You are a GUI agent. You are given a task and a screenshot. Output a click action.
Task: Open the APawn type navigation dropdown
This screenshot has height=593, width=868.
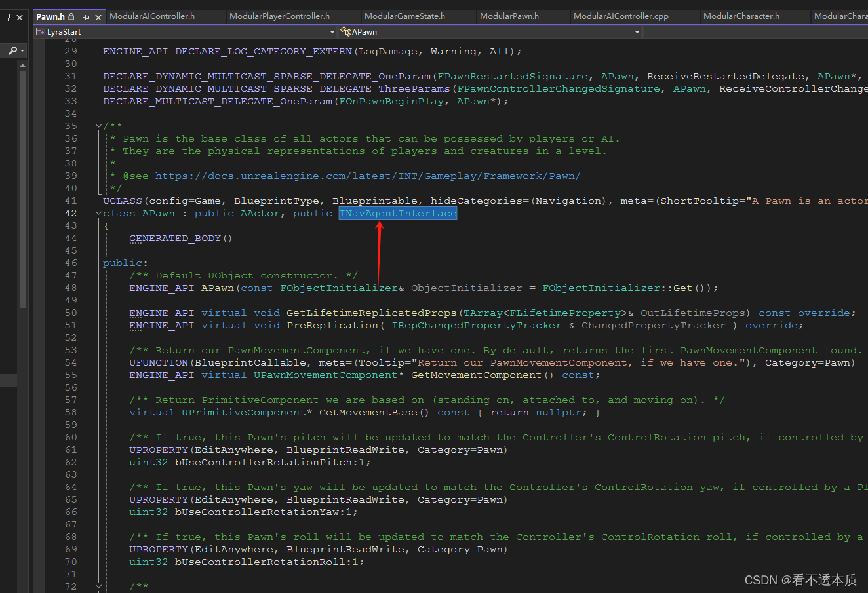[637, 31]
